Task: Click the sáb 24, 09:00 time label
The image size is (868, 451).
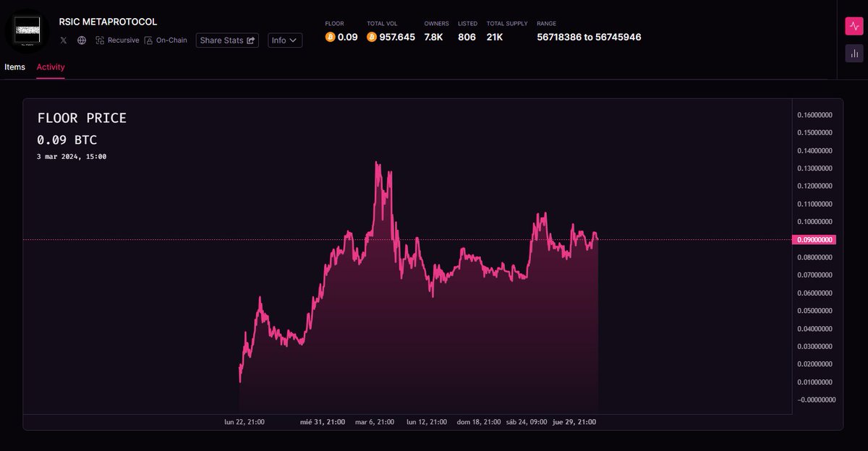Action: pyautogui.click(x=527, y=422)
